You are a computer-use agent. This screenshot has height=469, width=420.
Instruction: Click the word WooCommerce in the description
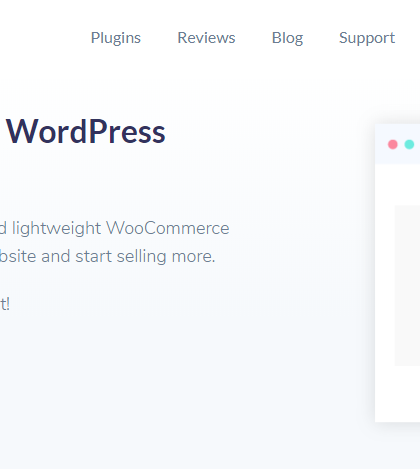[x=168, y=228]
